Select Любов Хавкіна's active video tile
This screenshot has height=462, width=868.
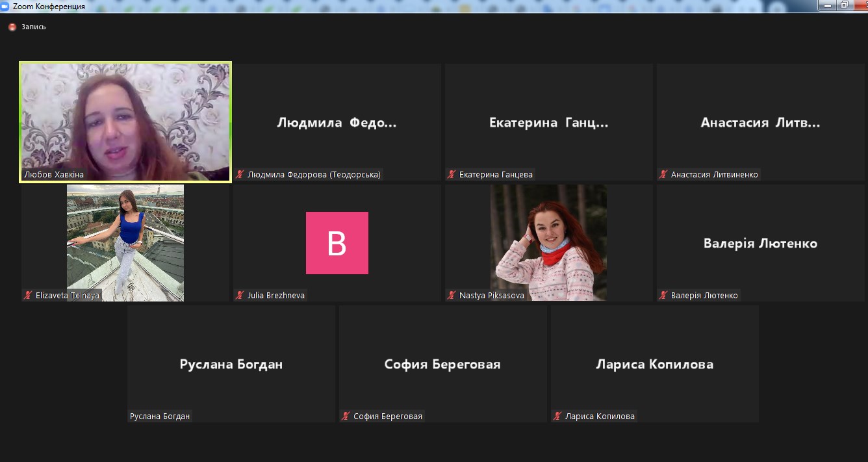(125, 122)
